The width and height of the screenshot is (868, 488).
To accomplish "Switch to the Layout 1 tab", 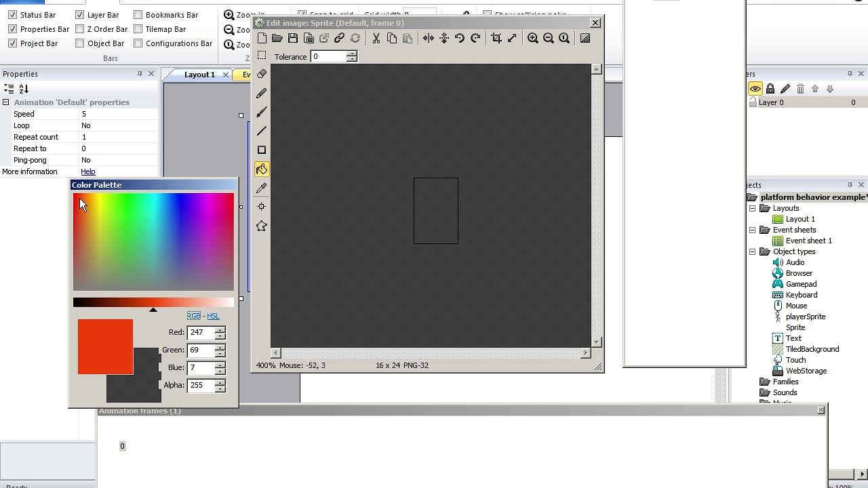I will [199, 75].
